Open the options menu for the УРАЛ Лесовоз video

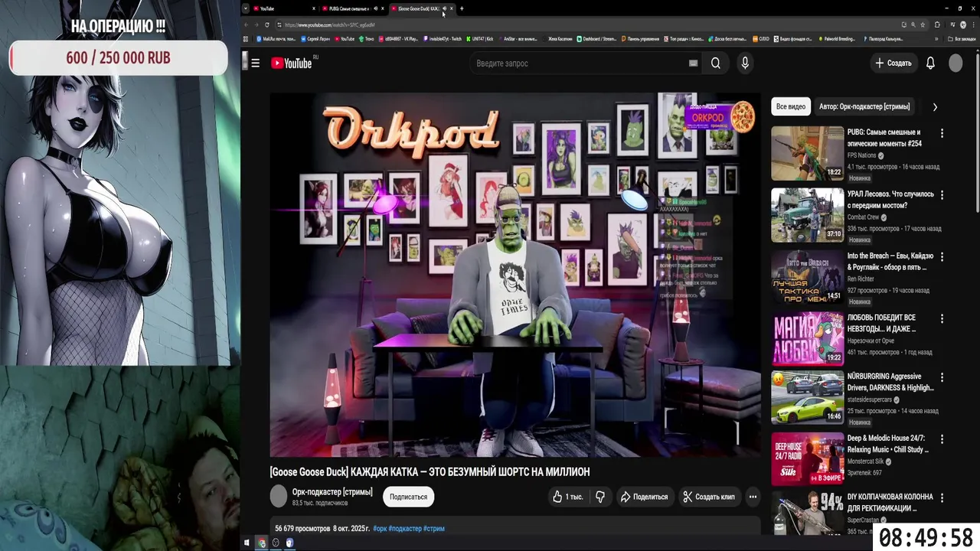[x=942, y=195]
